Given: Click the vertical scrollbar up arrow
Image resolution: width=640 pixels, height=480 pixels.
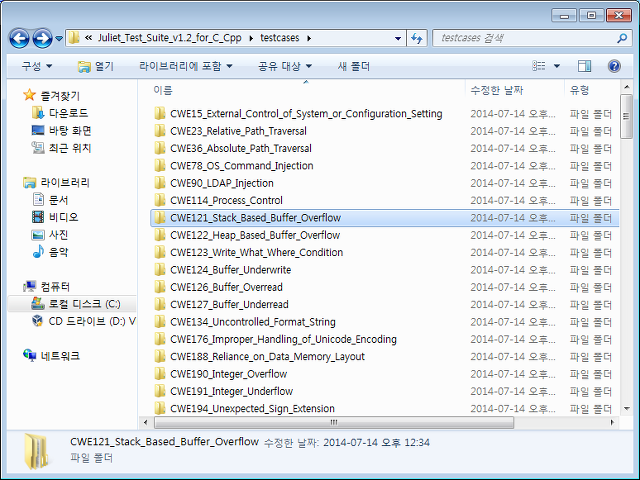Looking at the screenshot, I should (627, 87).
